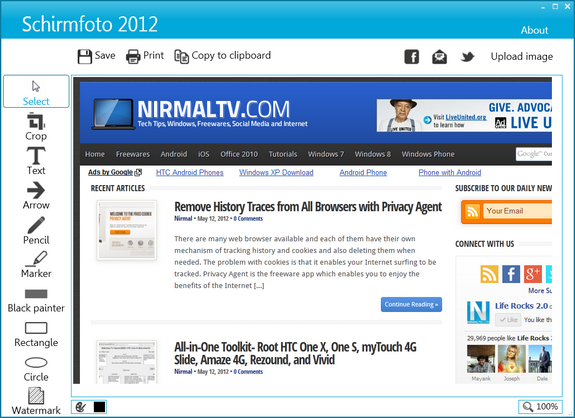
Task: Click the 'RECENT ARTICLES' heading text
Action: 118,188
